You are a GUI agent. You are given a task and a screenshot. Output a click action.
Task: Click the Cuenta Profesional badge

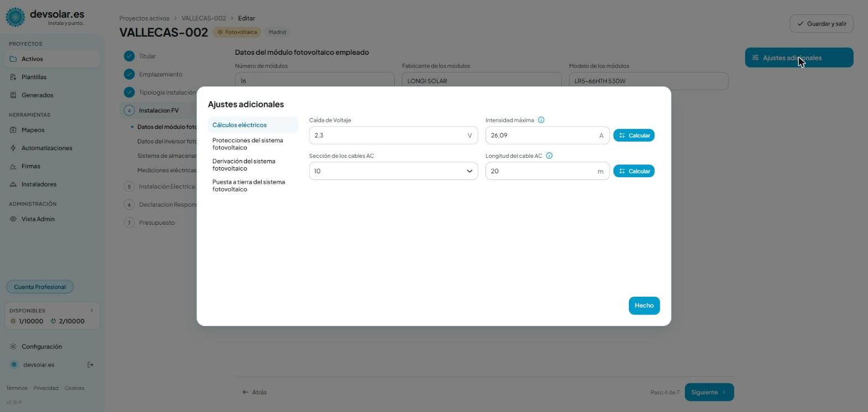click(40, 287)
